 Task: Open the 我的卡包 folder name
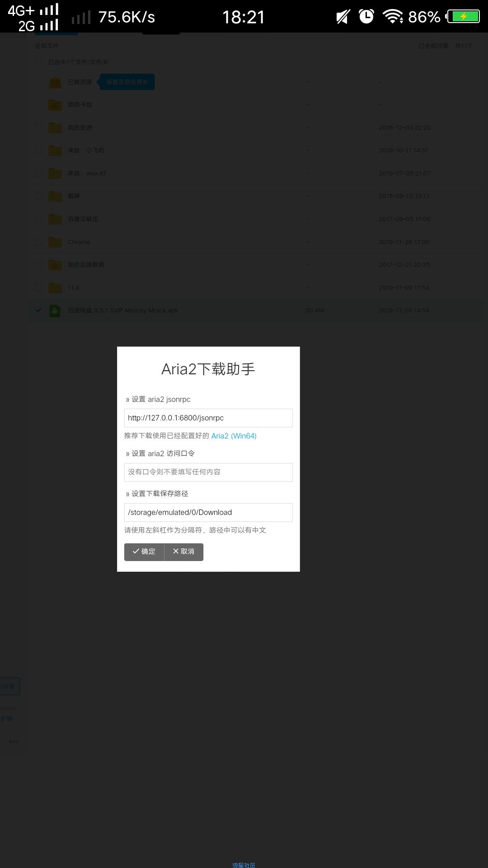80,104
